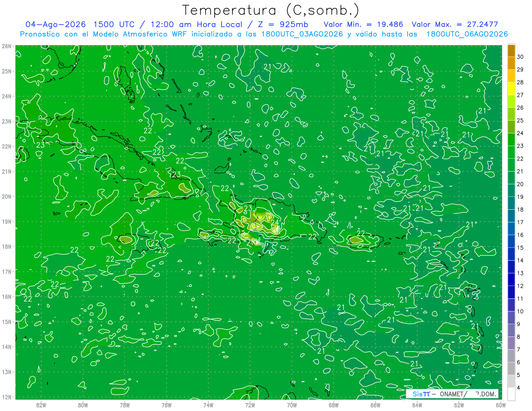The width and height of the screenshot is (532, 411).
Task: Click the "76W" longitude axis label
Action: click(x=167, y=405)
